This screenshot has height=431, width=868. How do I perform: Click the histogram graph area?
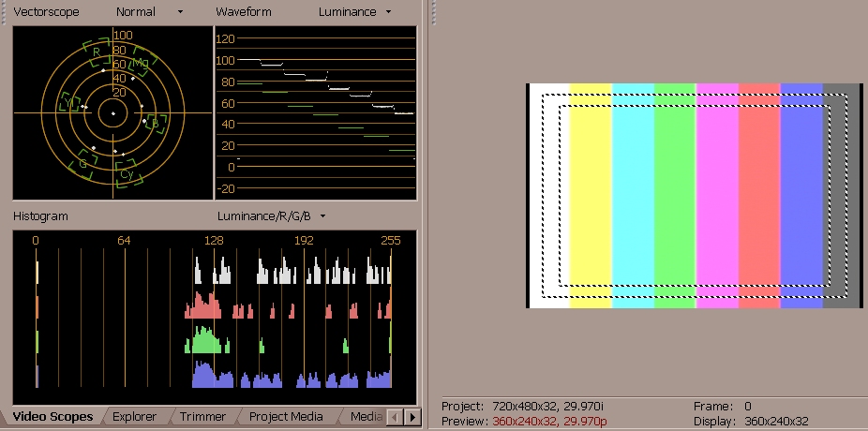coord(215,318)
